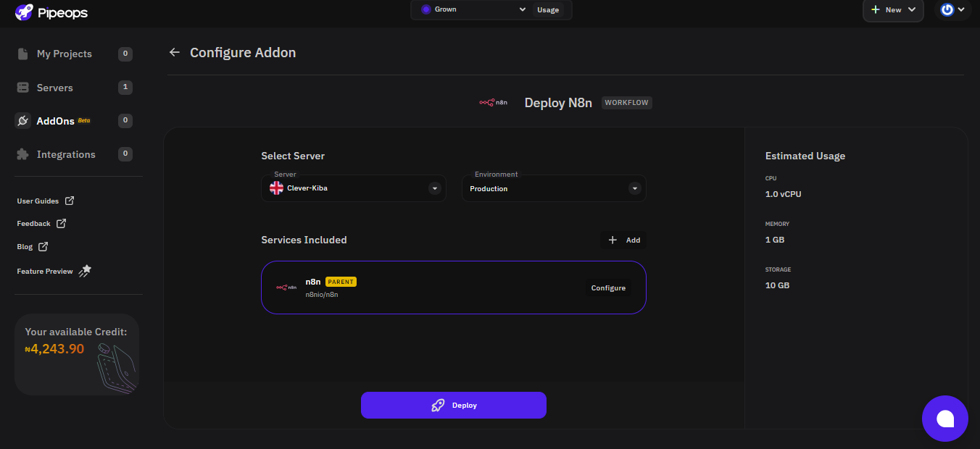Click the power profile avatar icon
The width and height of the screenshot is (980, 449).
947,9
